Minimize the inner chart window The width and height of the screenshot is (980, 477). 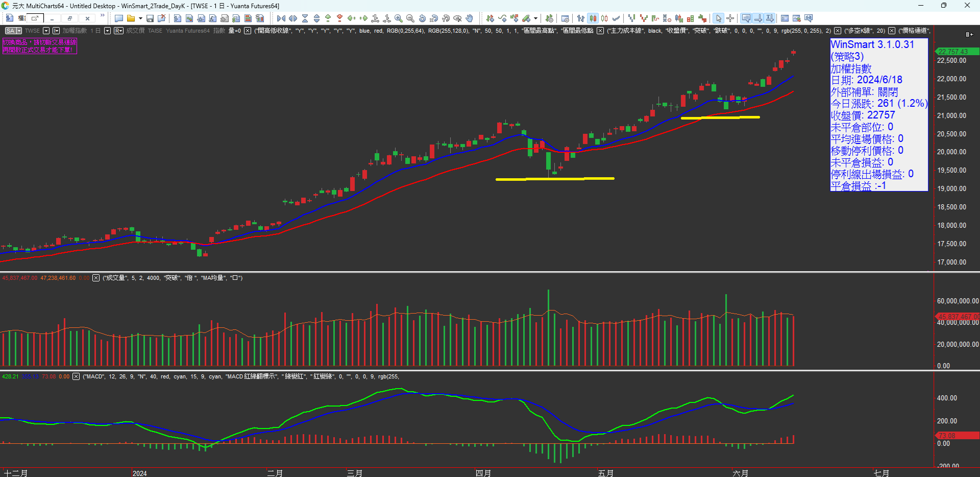pos(52,18)
